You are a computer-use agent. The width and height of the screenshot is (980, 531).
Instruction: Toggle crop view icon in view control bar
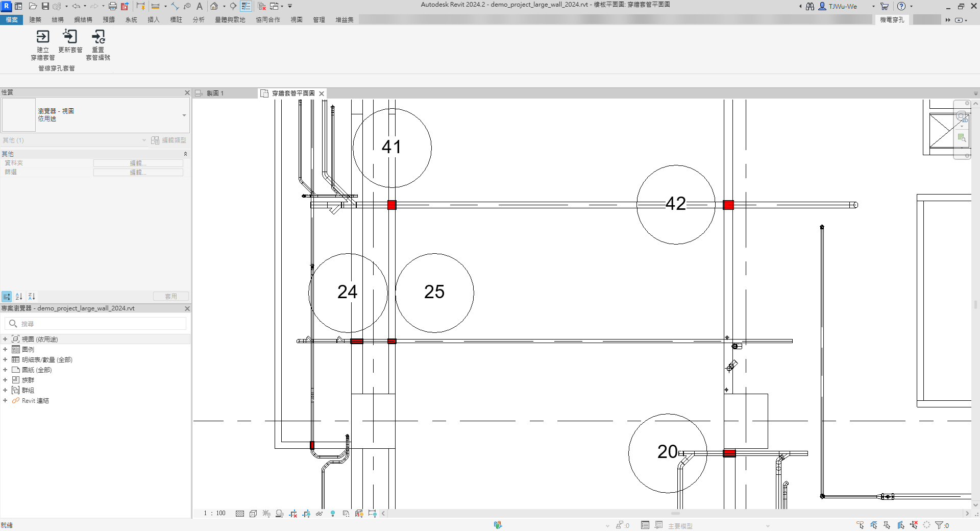(x=293, y=514)
